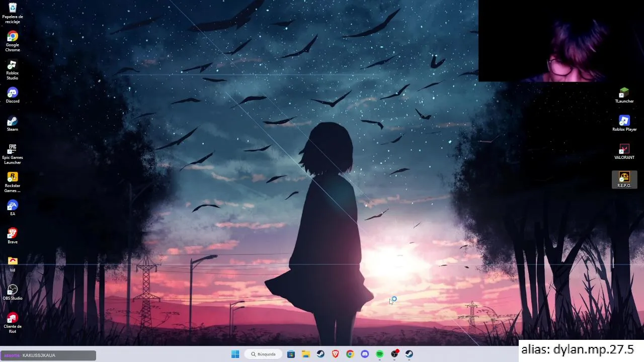Select the lsd folder on desktop

[x=13, y=264]
